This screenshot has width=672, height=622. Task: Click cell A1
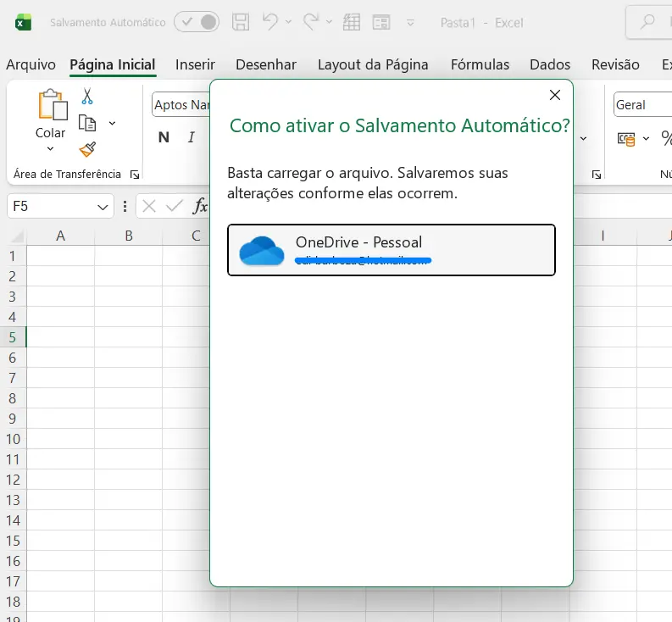click(x=60, y=256)
